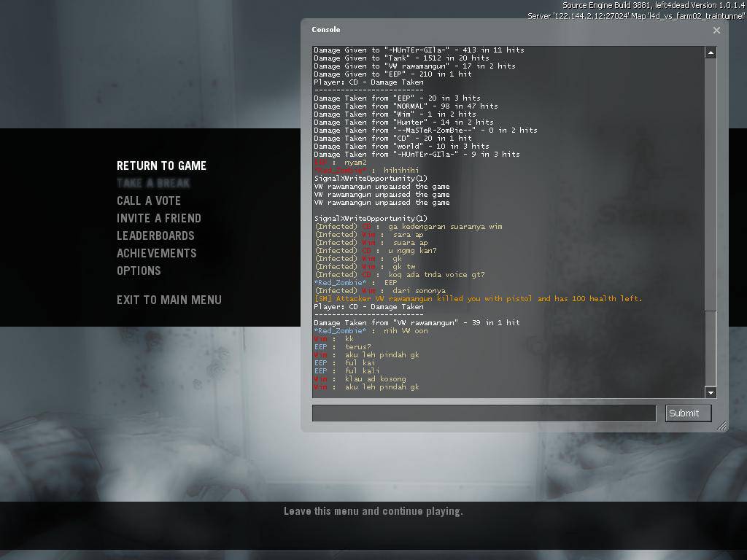This screenshot has height=560, width=747.
Task: Click the first 'SignalXWriteOpportunity(1)' line
Action: 371,179
